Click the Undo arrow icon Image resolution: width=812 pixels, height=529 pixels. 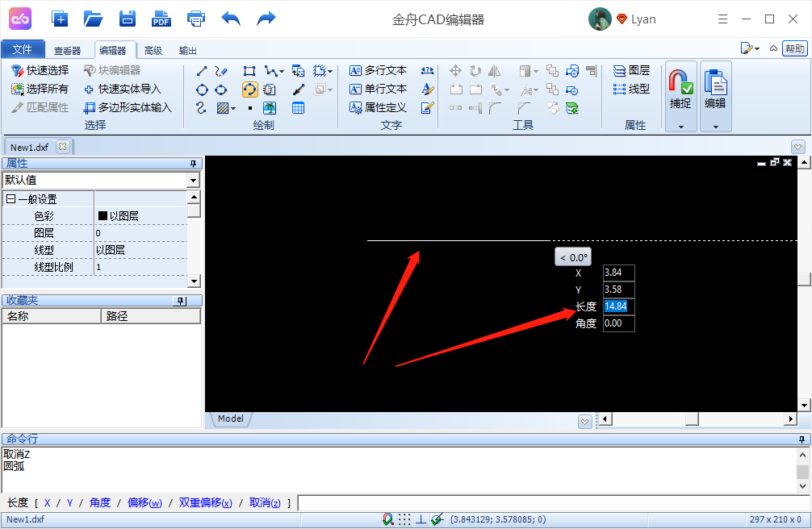coord(231,19)
